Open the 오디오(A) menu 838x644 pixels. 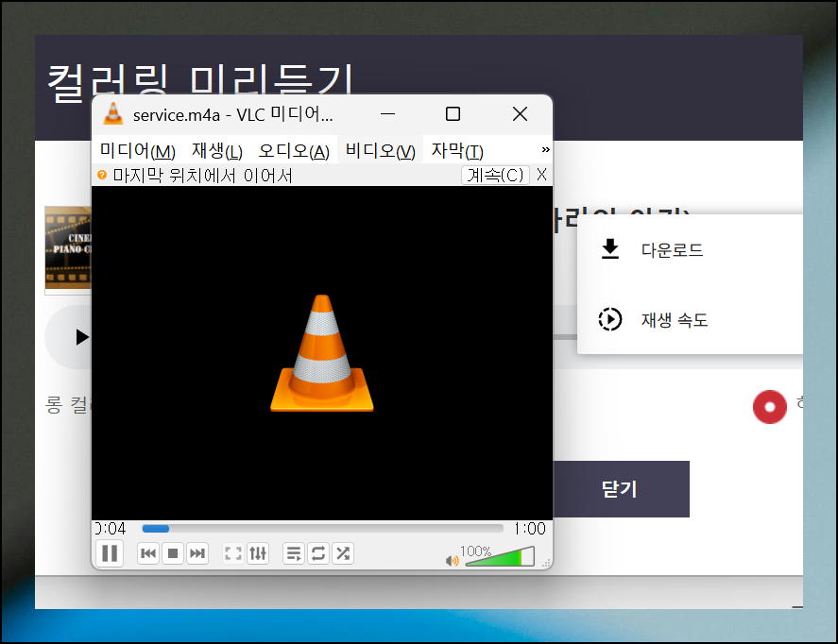click(294, 151)
